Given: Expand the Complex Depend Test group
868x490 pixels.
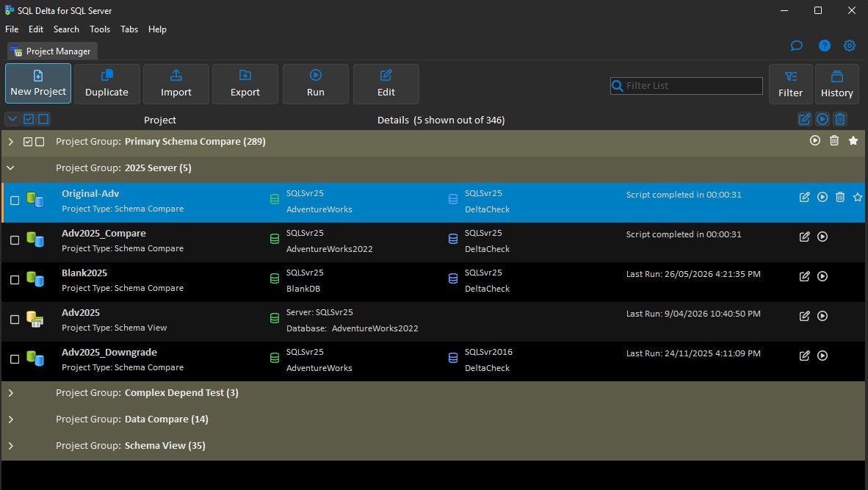Looking at the screenshot, I should coord(10,393).
